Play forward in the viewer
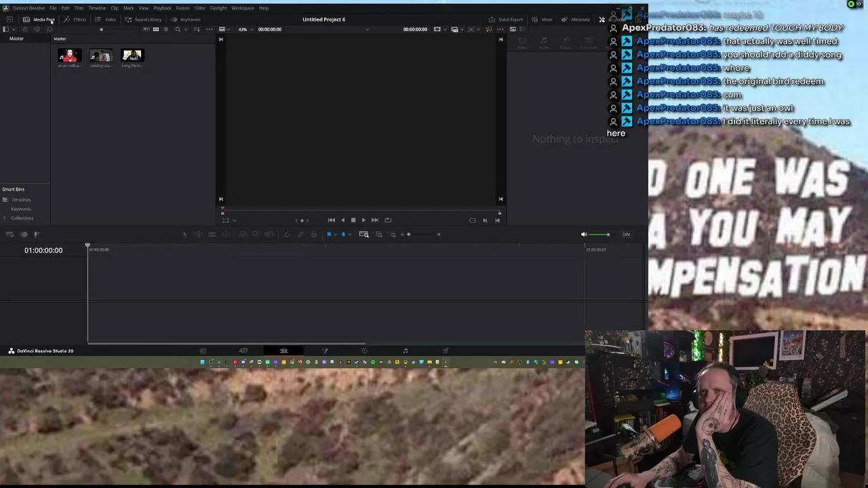This screenshot has width=868, height=488. 363,220
